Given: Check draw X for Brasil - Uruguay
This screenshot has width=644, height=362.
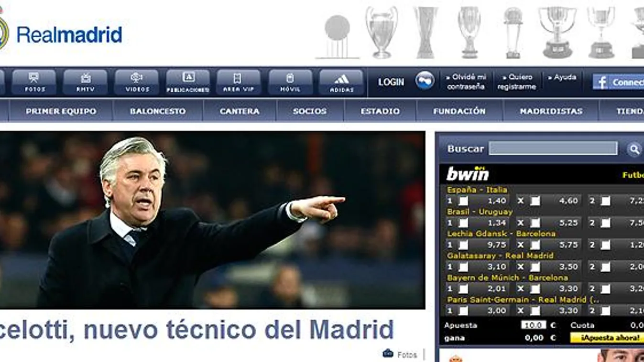Looking at the screenshot, I should 535,223.
